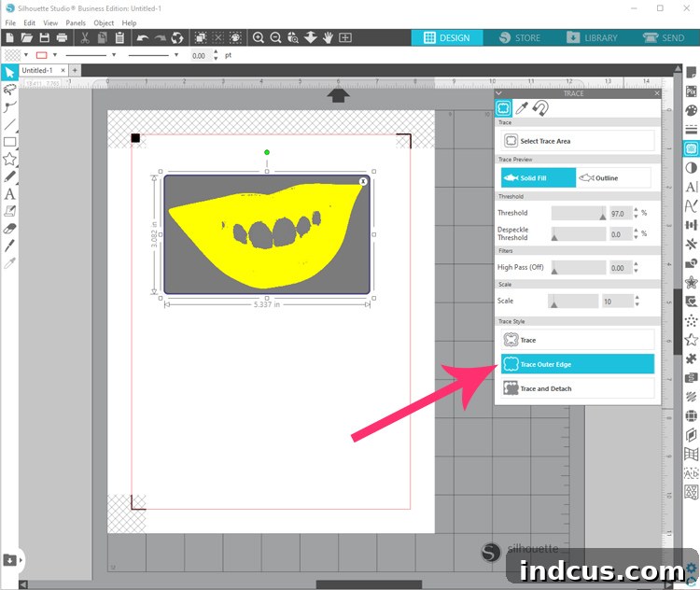Switch to the LIBRARY tab
Image resolution: width=700 pixels, height=590 pixels.
(x=592, y=37)
